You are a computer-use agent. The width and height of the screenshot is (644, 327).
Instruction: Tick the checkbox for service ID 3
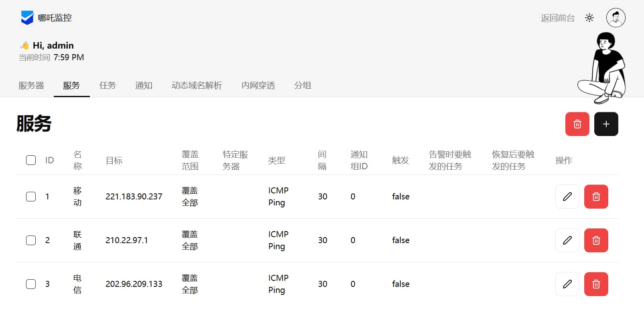[31, 284]
